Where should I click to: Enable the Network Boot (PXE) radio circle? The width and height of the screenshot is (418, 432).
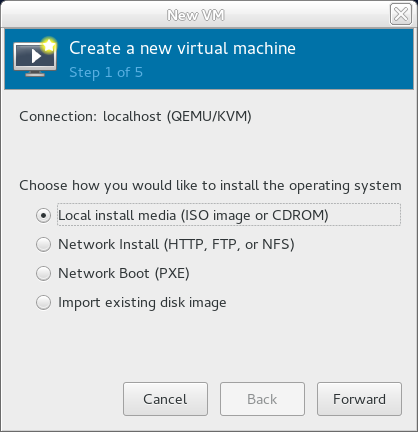coord(43,273)
